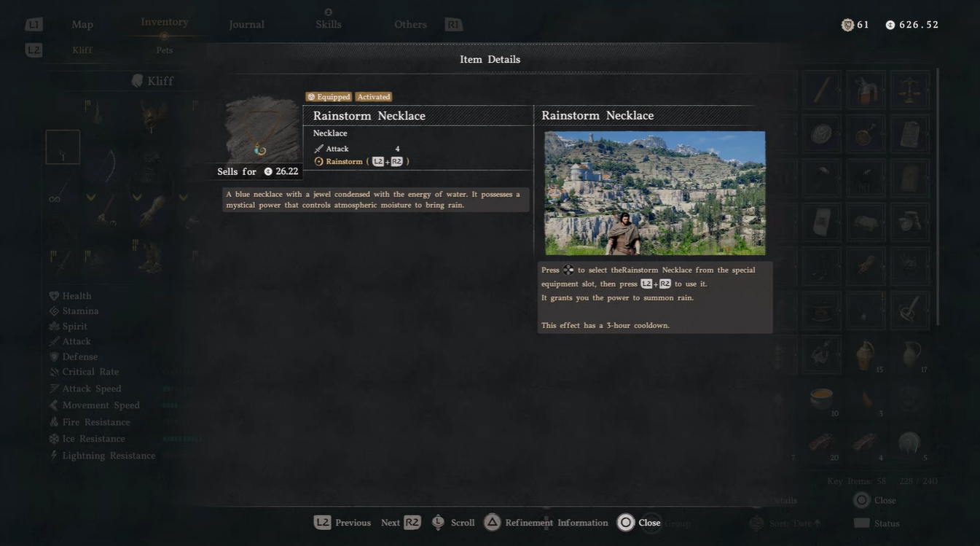Select the pitcher item with count 17
This screenshot has width=980, height=546.
tap(910, 356)
